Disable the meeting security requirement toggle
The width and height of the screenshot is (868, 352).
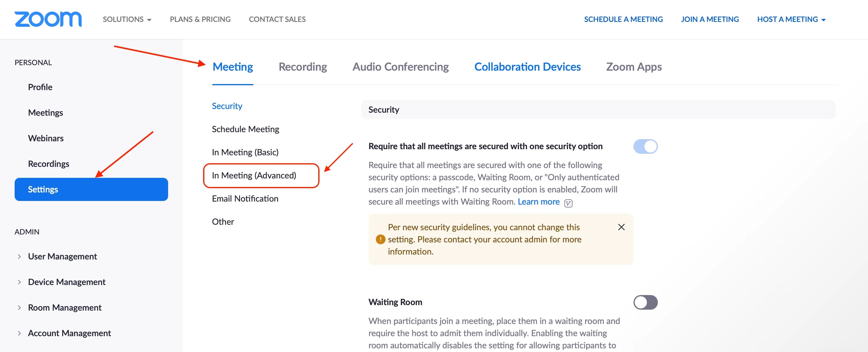click(x=645, y=146)
